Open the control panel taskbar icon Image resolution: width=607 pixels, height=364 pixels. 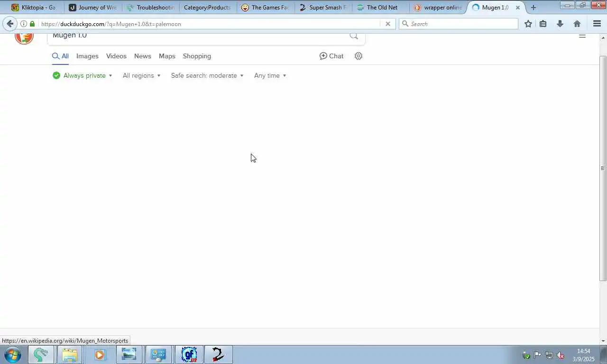point(158,355)
